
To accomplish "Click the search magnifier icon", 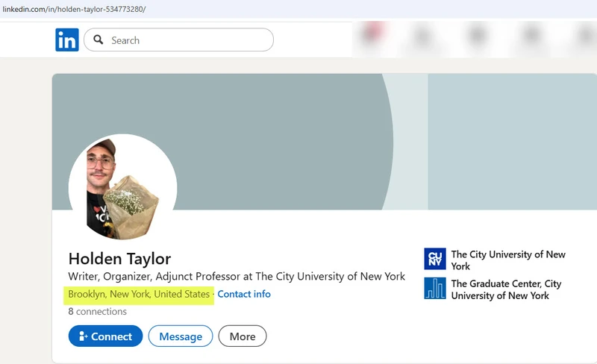I will [x=99, y=40].
